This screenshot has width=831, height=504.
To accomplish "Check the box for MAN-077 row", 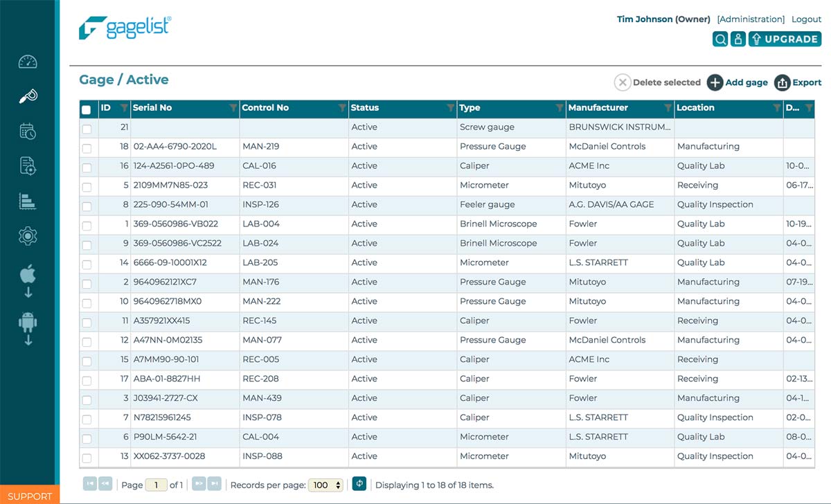I will click(87, 342).
